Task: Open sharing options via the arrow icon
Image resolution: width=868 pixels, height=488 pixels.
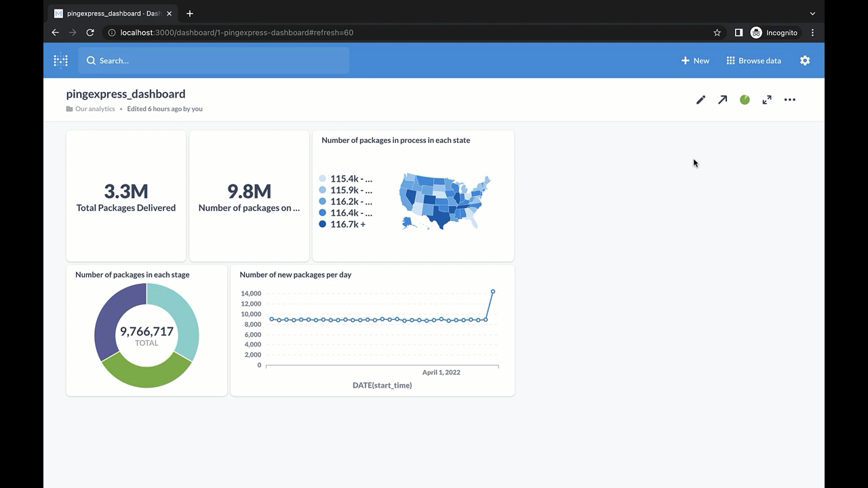Action: point(722,100)
